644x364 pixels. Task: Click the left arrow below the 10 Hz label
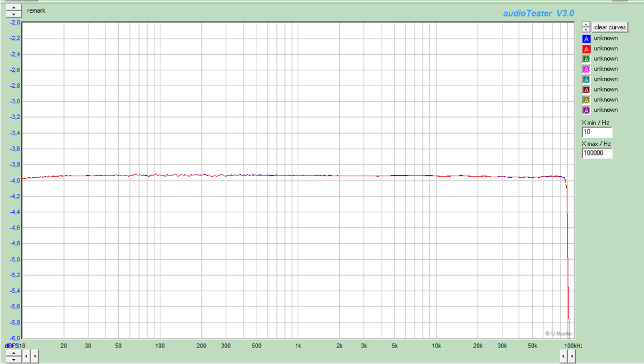[x=28, y=355]
